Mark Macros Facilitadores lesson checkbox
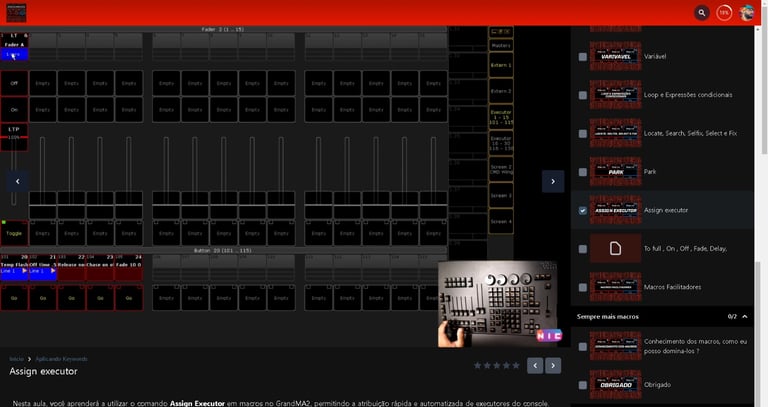 pyautogui.click(x=582, y=287)
